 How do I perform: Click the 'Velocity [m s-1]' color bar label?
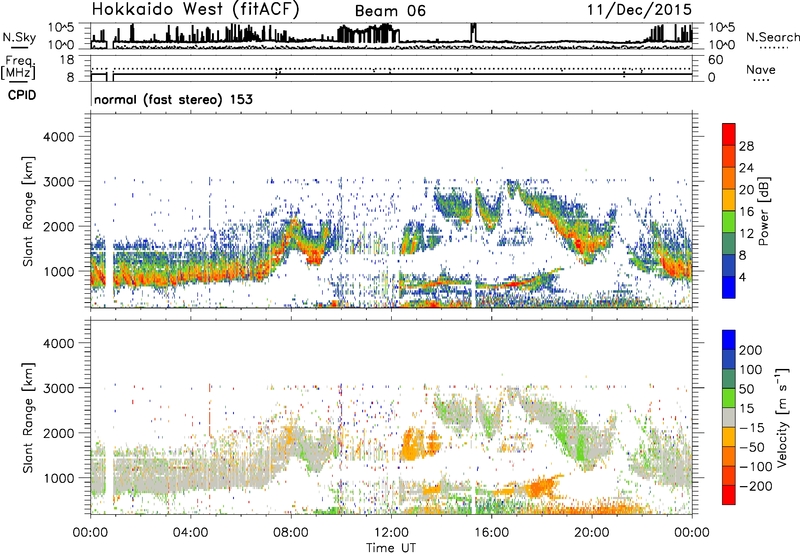[782, 417]
